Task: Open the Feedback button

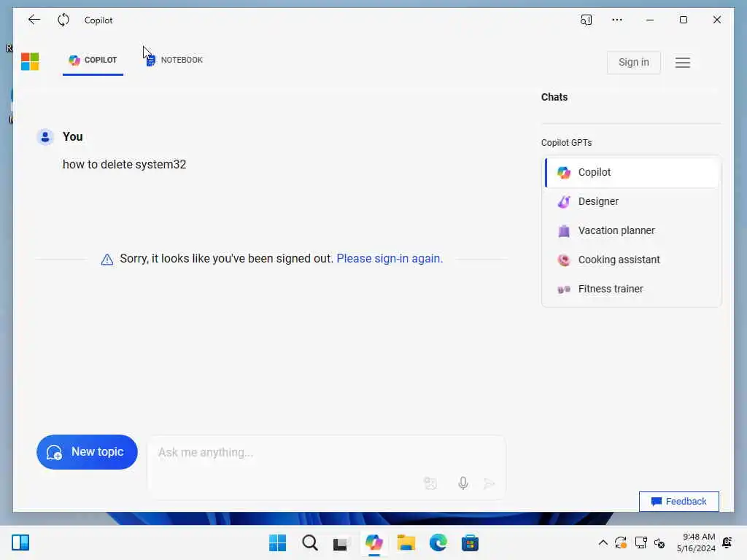Action: tap(679, 502)
